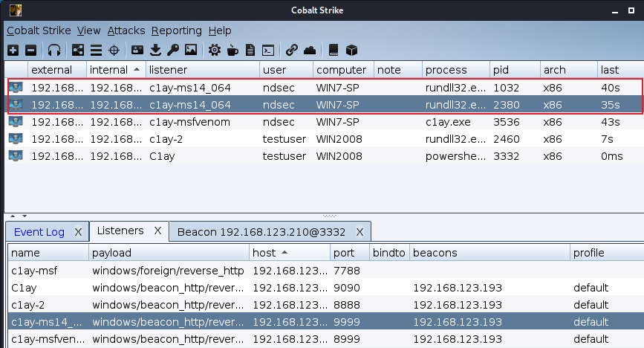The height and width of the screenshot is (348, 644).
Task: Disconnect from team server (minus icon)
Action: [30, 51]
